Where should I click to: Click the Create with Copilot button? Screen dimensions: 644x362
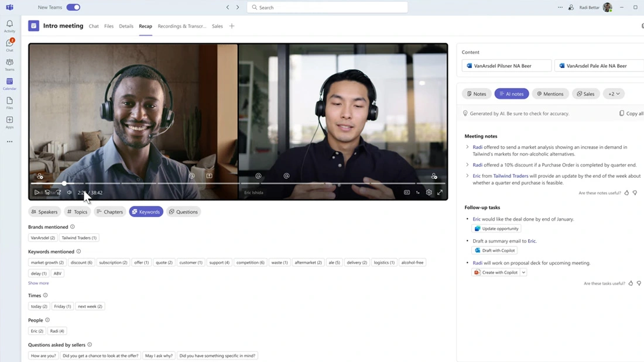click(x=496, y=272)
